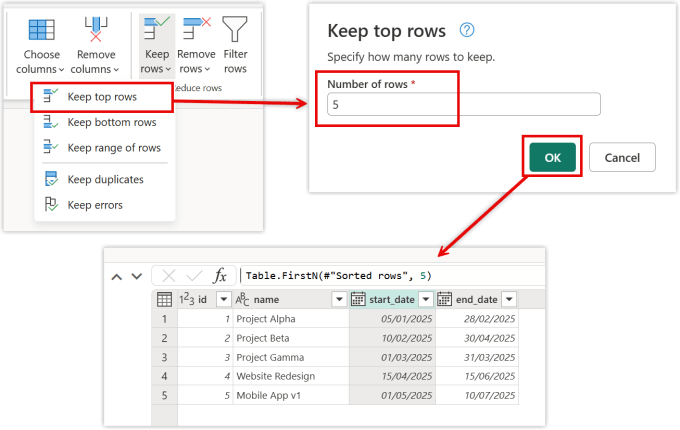Click the fx function icon
This screenshot has height=430, width=680.
[x=220, y=276]
